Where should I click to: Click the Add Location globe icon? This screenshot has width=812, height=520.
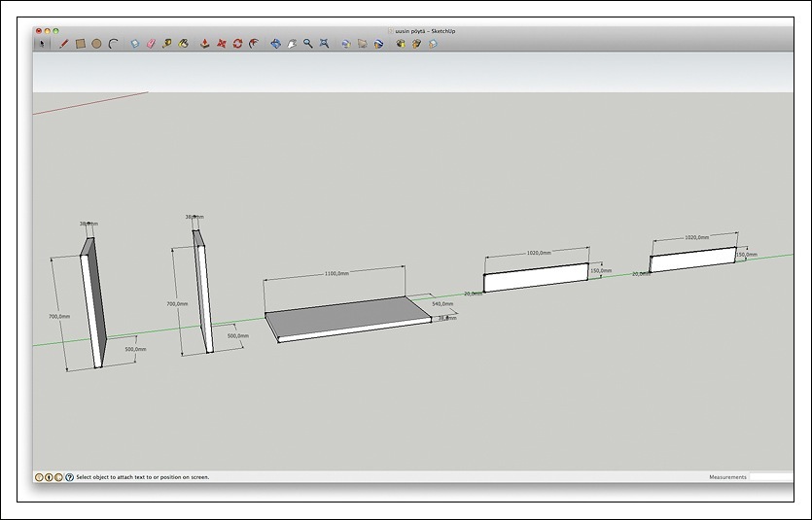(x=346, y=44)
